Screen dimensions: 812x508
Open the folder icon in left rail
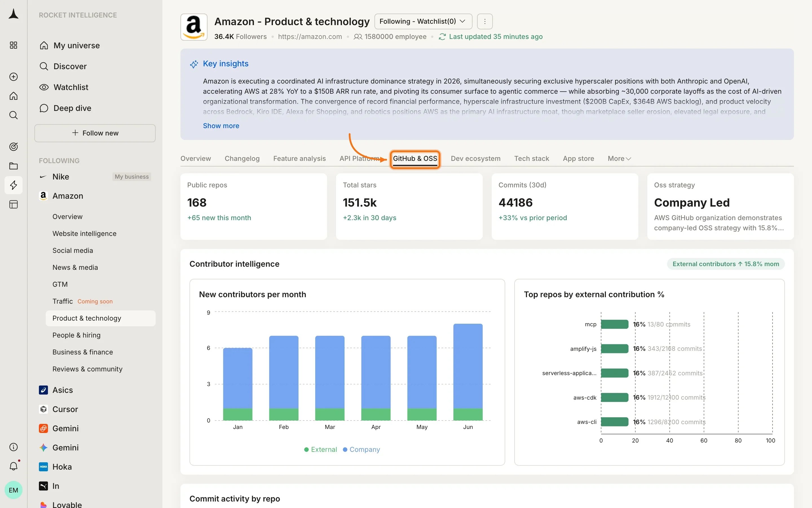point(14,166)
